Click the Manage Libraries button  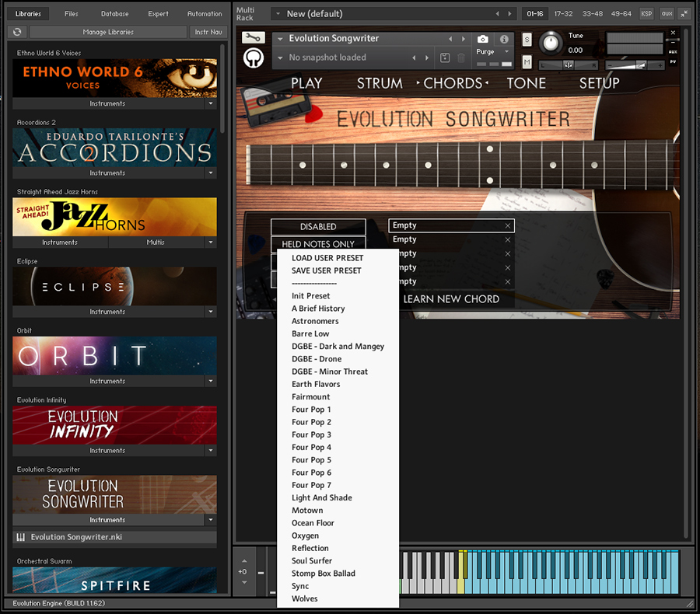tap(108, 32)
